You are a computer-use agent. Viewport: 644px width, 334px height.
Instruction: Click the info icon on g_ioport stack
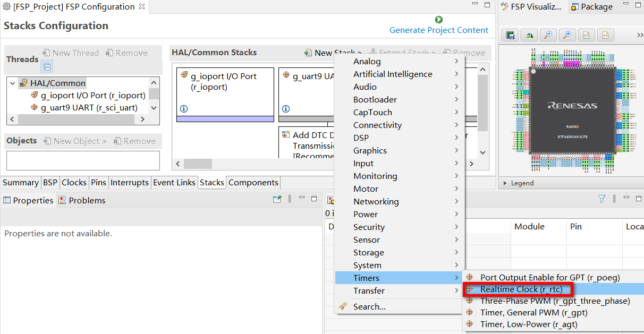coord(184,109)
